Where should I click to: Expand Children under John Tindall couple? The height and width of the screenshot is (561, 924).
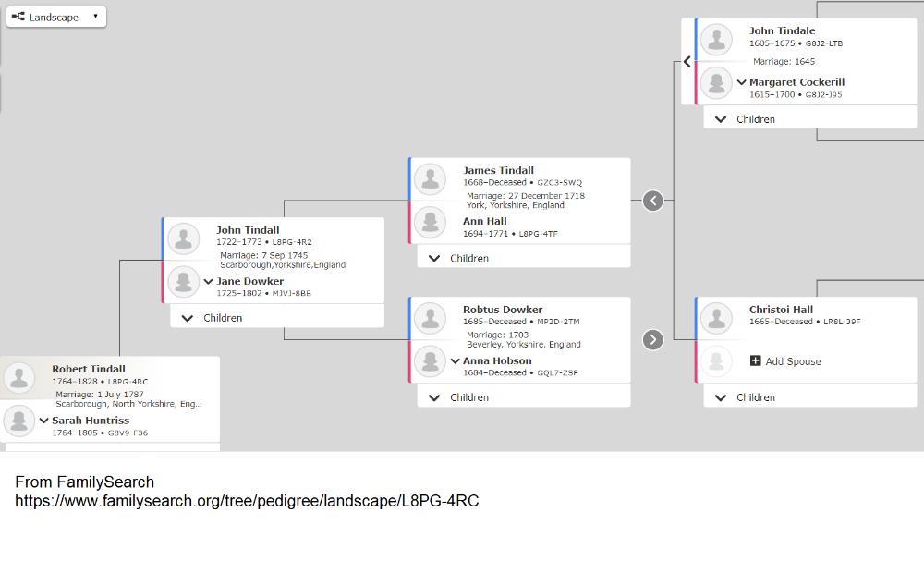coord(213,318)
